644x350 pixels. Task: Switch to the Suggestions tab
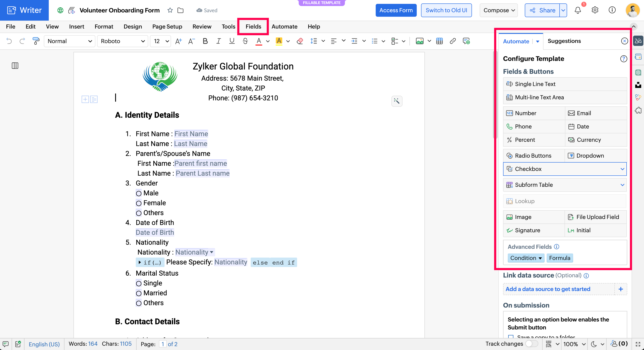coord(564,41)
